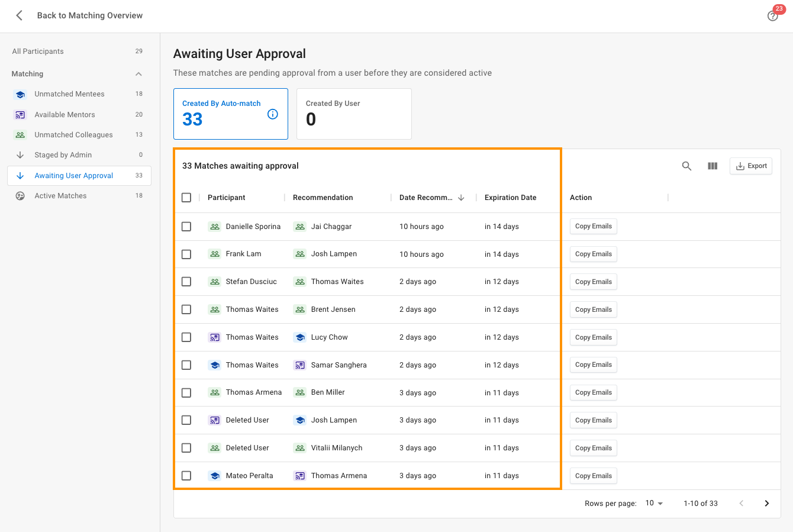
Task: Click the colleague icon beside Ben Miller
Action: 300,392
